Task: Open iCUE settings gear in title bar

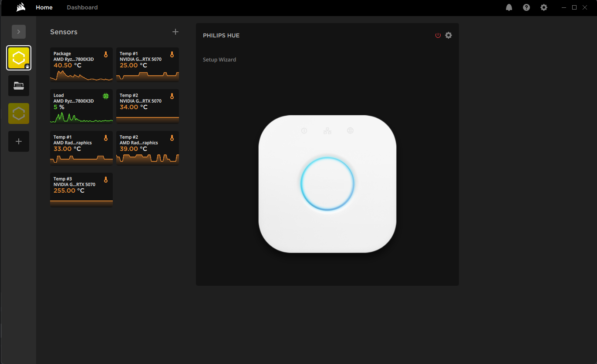Action: pyautogui.click(x=544, y=7)
